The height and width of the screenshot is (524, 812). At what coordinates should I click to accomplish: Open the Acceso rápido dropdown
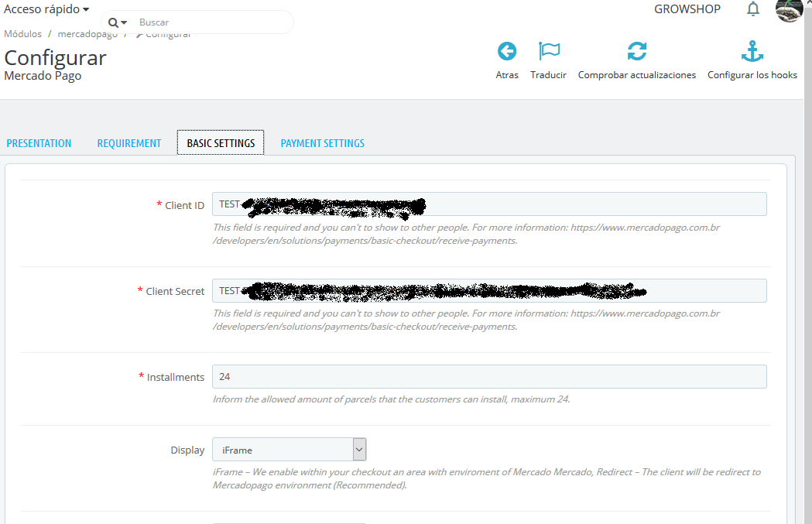(x=46, y=9)
